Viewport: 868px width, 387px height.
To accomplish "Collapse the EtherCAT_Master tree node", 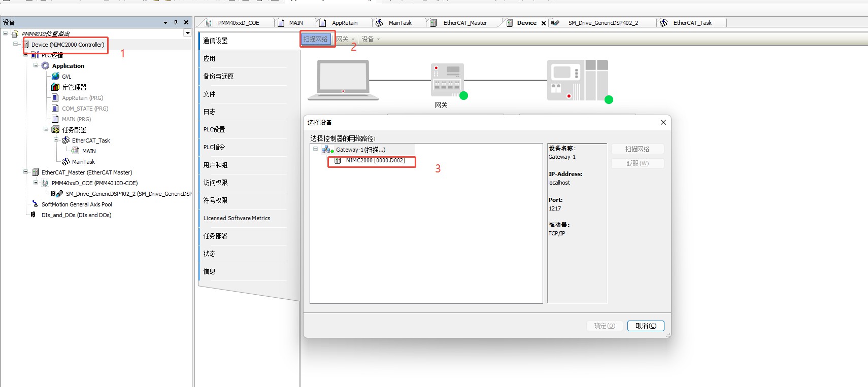I will 26,172.
